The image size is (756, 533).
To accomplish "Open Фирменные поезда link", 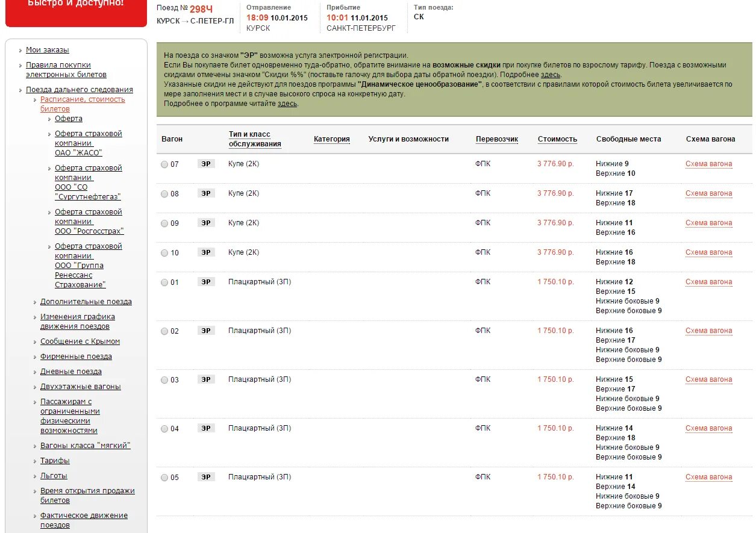I will pos(76,357).
